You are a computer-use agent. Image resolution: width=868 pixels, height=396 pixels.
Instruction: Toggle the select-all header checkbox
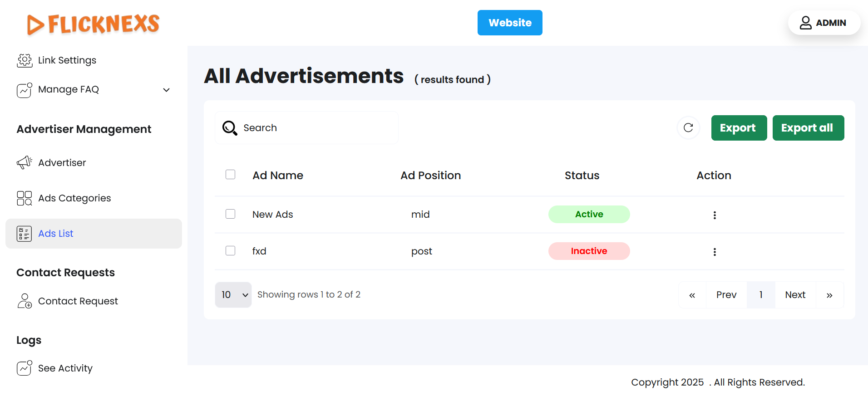click(x=231, y=175)
